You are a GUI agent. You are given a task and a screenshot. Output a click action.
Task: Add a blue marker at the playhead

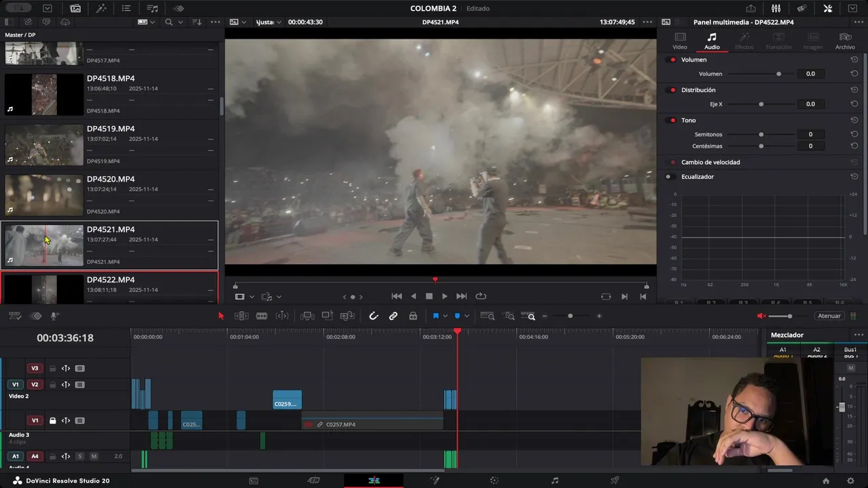[x=457, y=316]
